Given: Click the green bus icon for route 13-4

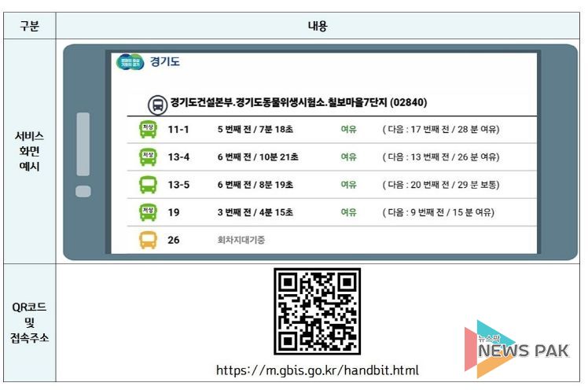Looking at the screenshot, I should (x=148, y=156).
